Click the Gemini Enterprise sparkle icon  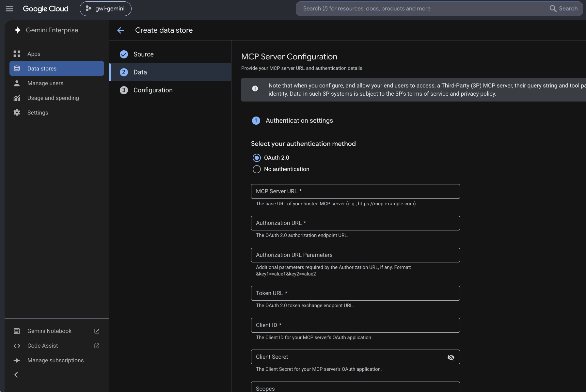[18, 30]
